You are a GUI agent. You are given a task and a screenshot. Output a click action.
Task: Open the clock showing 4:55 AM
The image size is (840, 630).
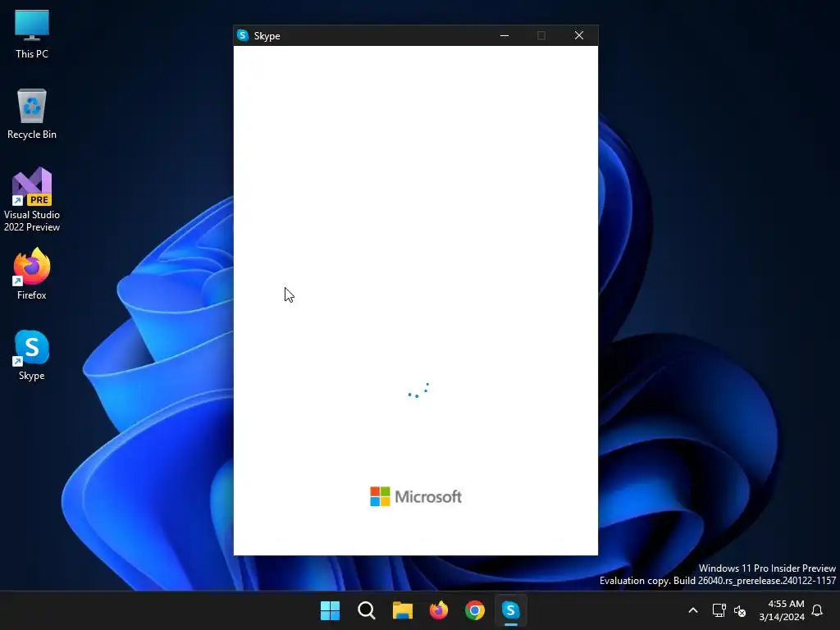[x=782, y=610]
